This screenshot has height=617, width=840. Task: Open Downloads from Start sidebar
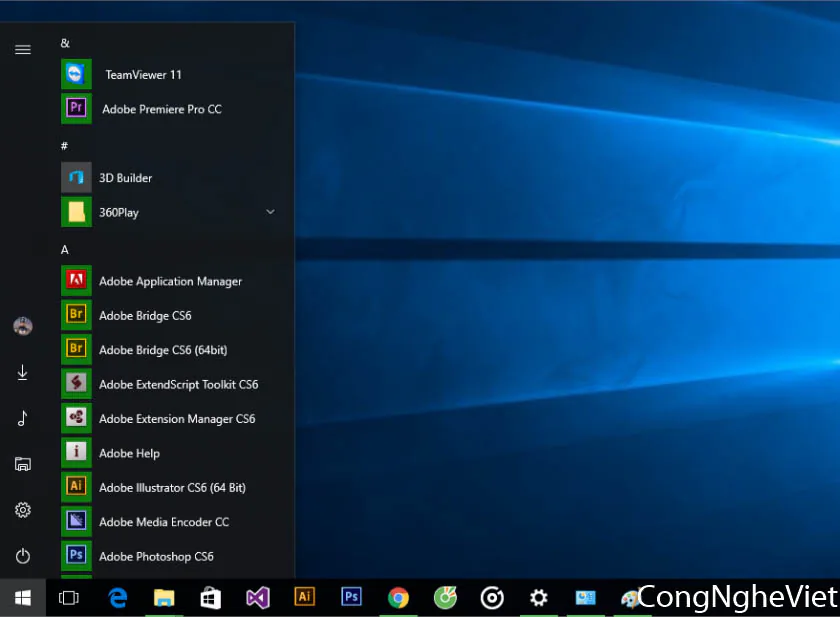pyautogui.click(x=22, y=372)
